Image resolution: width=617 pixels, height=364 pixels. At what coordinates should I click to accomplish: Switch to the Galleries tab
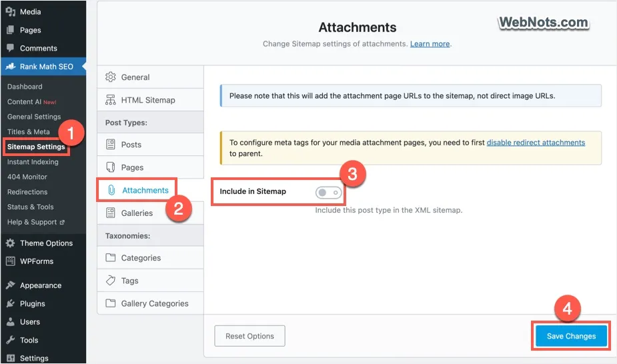pos(137,213)
